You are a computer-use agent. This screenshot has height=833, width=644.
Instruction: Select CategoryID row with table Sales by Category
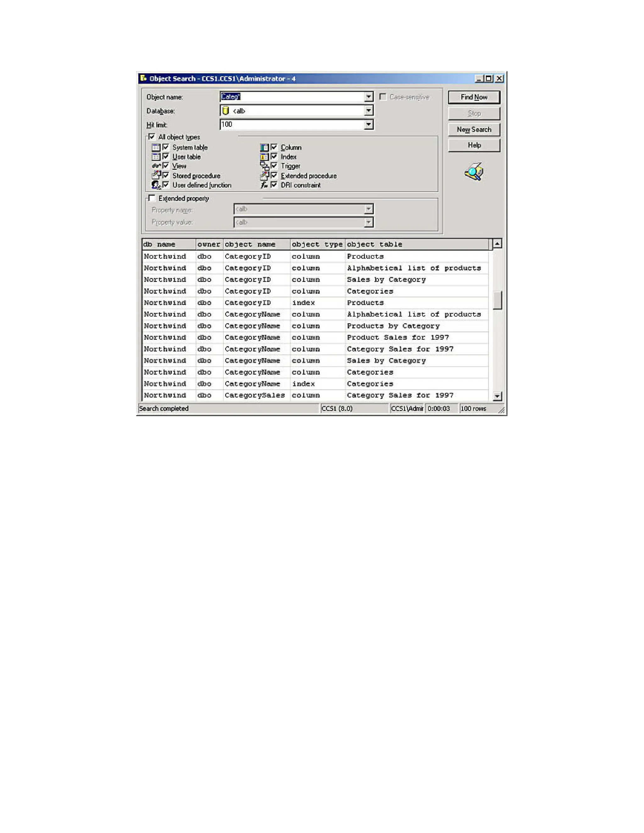pyautogui.click(x=315, y=279)
